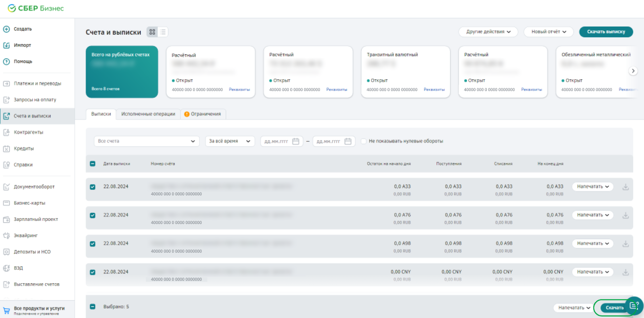Click download icon in A33 row
This screenshot has height=318, width=644.
pos(625,187)
